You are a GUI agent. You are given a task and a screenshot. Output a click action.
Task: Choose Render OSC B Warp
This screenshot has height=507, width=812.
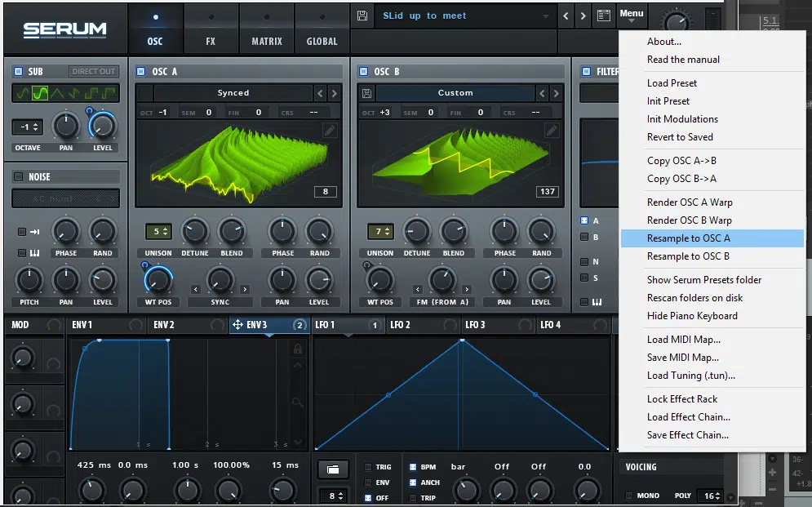pyautogui.click(x=690, y=220)
